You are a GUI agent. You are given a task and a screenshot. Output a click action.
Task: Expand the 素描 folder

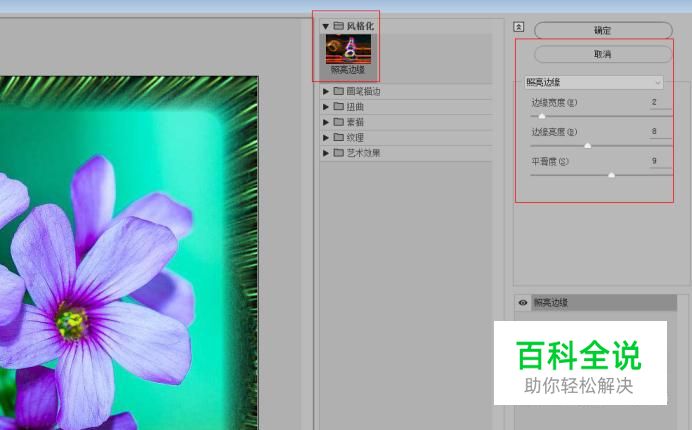click(x=326, y=122)
